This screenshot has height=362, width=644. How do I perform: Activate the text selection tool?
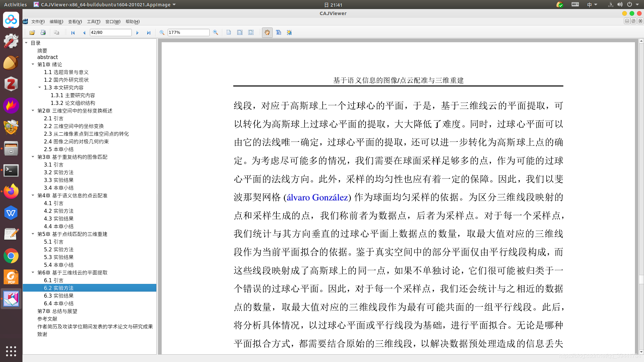coord(278,33)
